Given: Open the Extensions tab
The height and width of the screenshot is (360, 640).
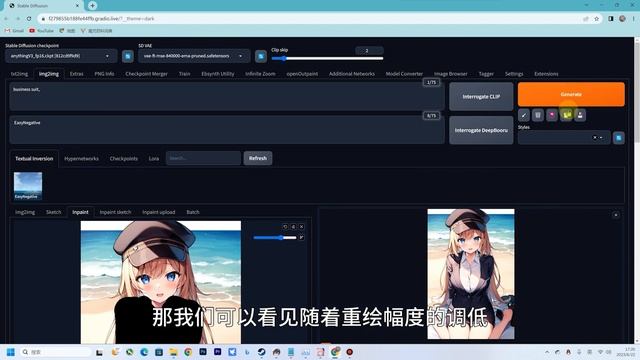Looking at the screenshot, I should point(546,74).
